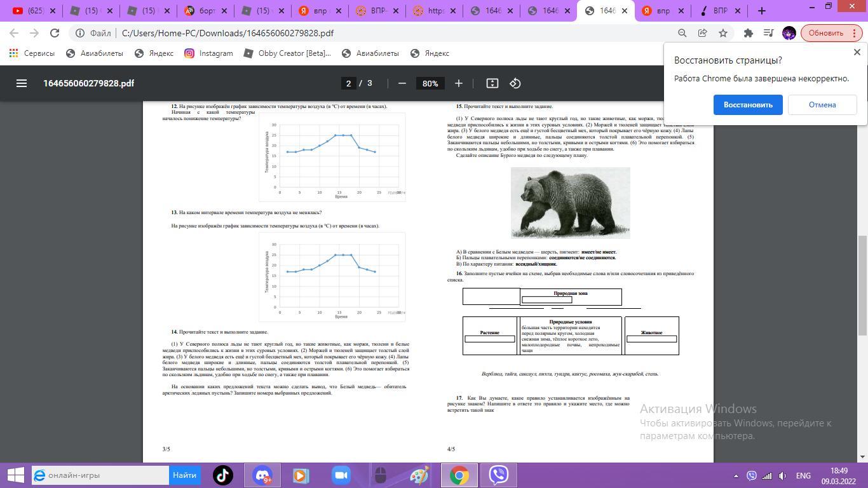Open the clock and date flyout

839,475
